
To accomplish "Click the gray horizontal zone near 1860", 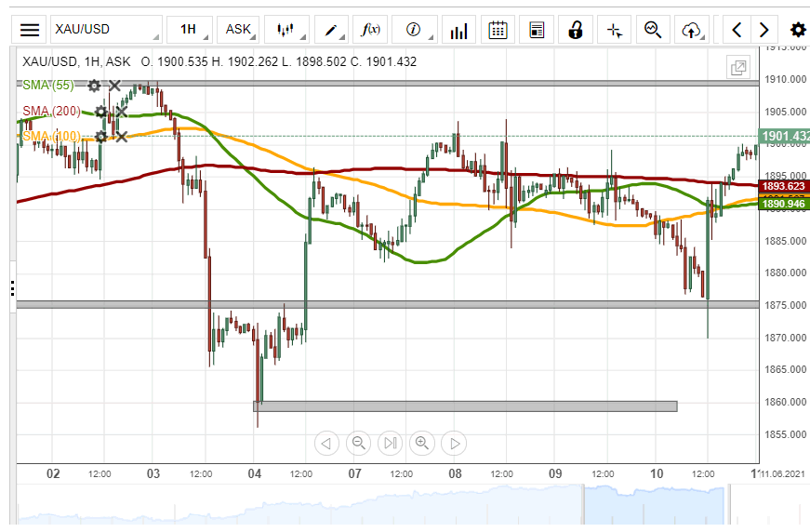I will (465, 406).
